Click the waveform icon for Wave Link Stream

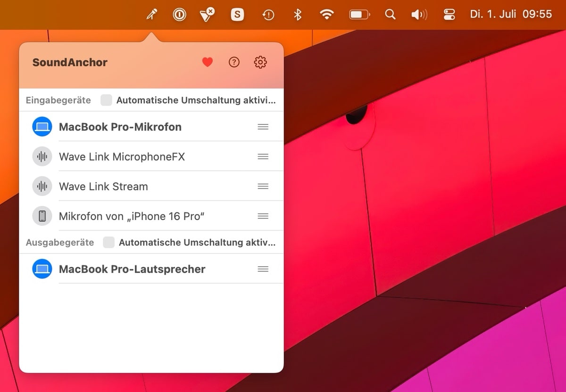coord(42,186)
